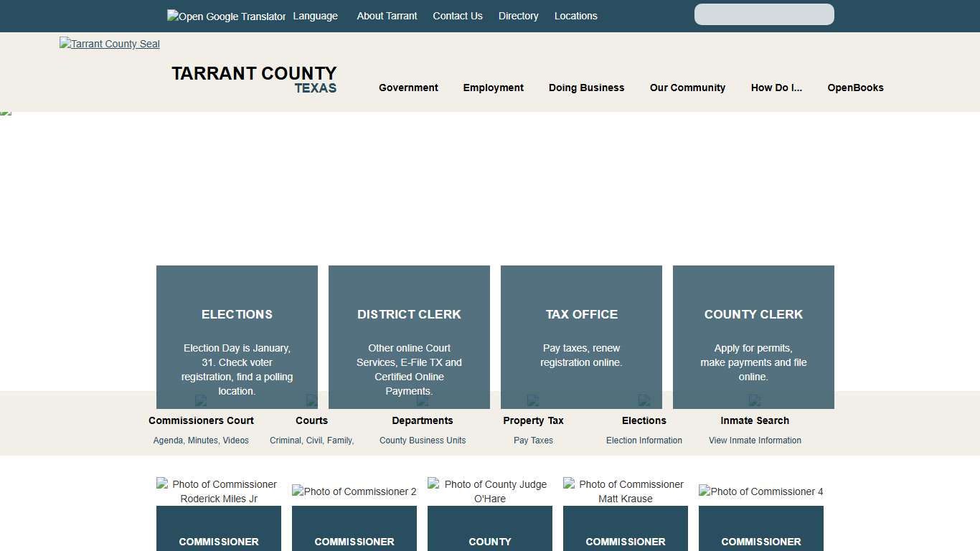Click the photo of Commissioner Roderick Miles Jr
Viewport: 980px width, 551px height.
coord(217,491)
